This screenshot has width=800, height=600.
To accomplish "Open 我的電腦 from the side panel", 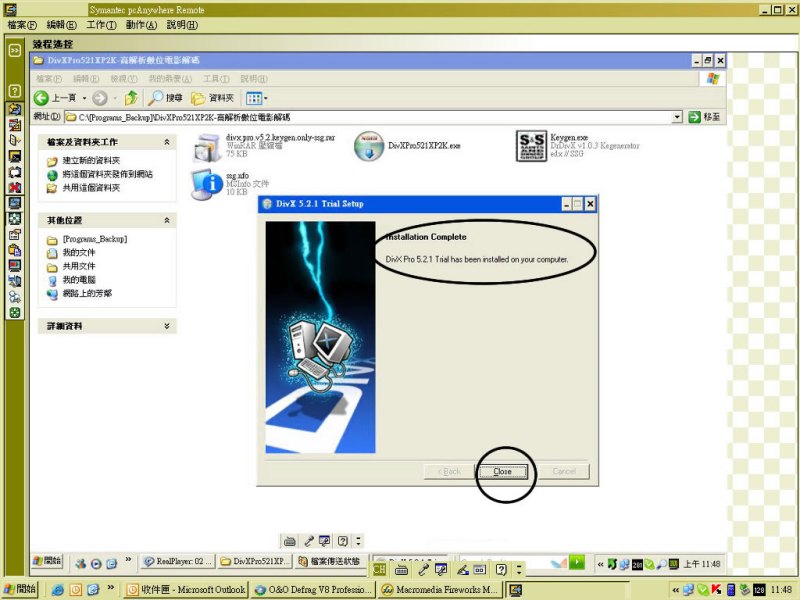I will click(79, 280).
